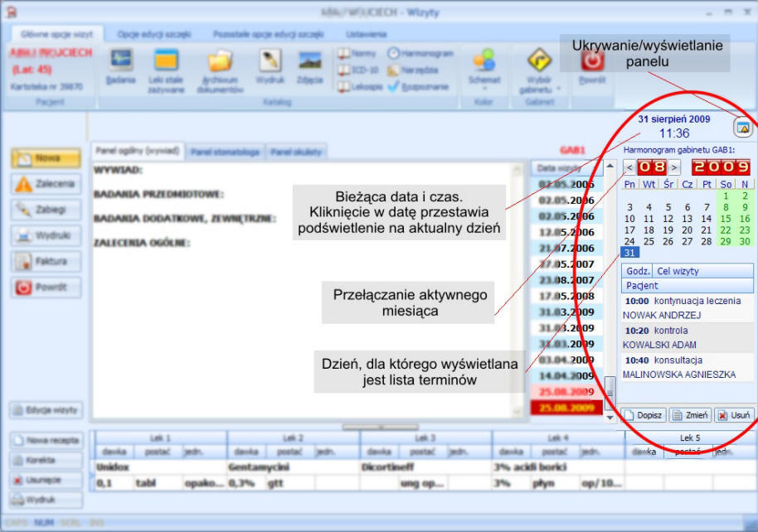This screenshot has width=758, height=532.
Task: Click the Zdjęcia picture icon
Action: coord(310,61)
